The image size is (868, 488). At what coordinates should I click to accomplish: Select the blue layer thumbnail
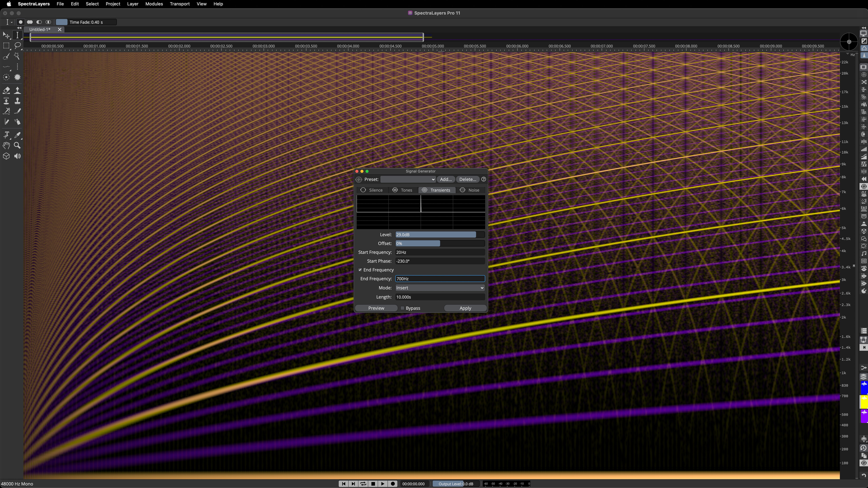[864, 387]
